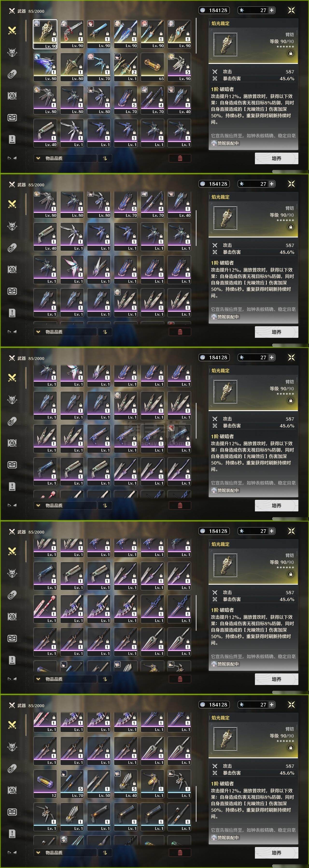
Task: Close the topmost inventory with the crossed-star icon
Action: pos(291,10)
